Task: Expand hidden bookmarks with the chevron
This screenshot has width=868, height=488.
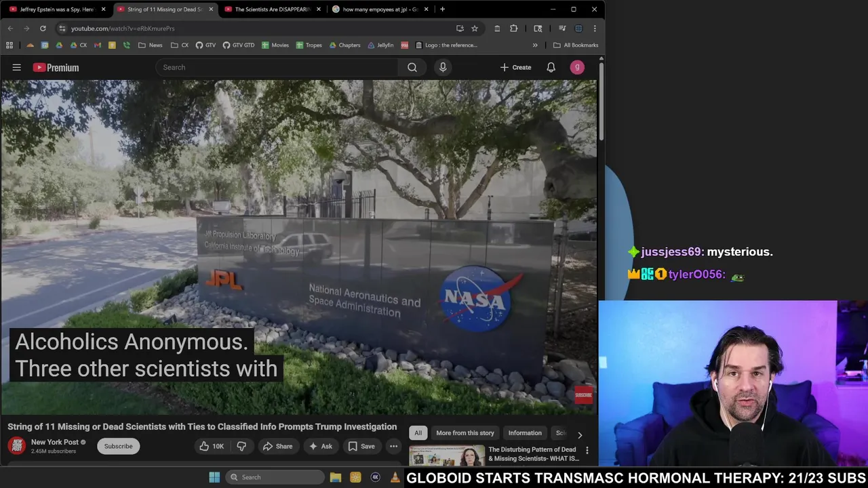Action: (x=535, y=45)
